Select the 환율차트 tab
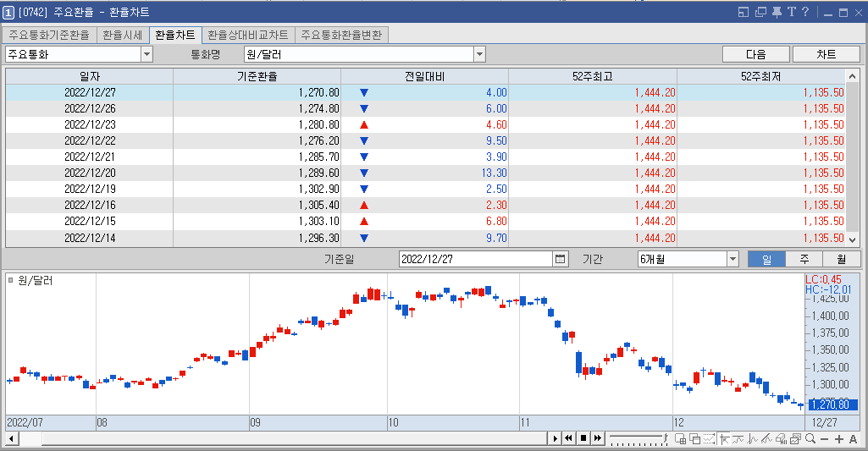 175,35
